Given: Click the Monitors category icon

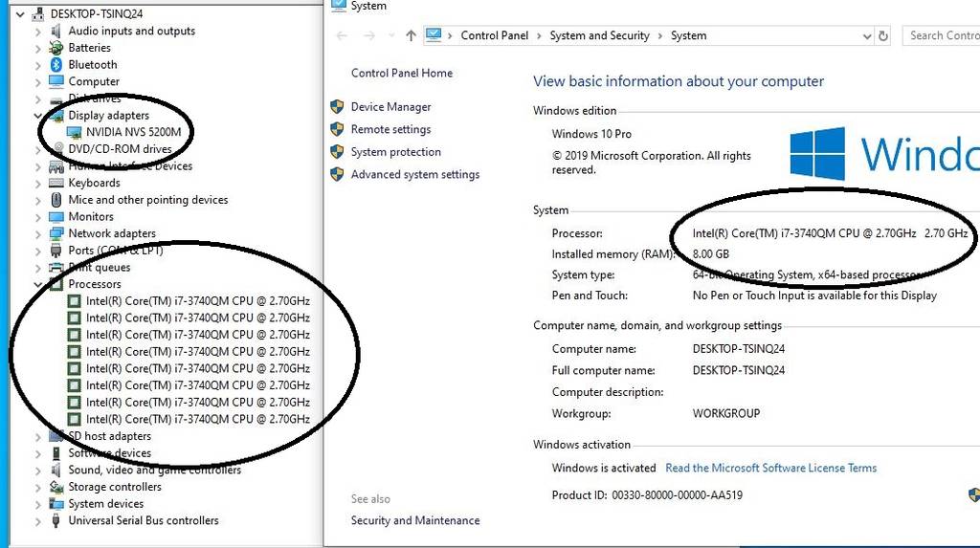Looking at the screenshot, I should pyautogui.click(x=56, y=216).
